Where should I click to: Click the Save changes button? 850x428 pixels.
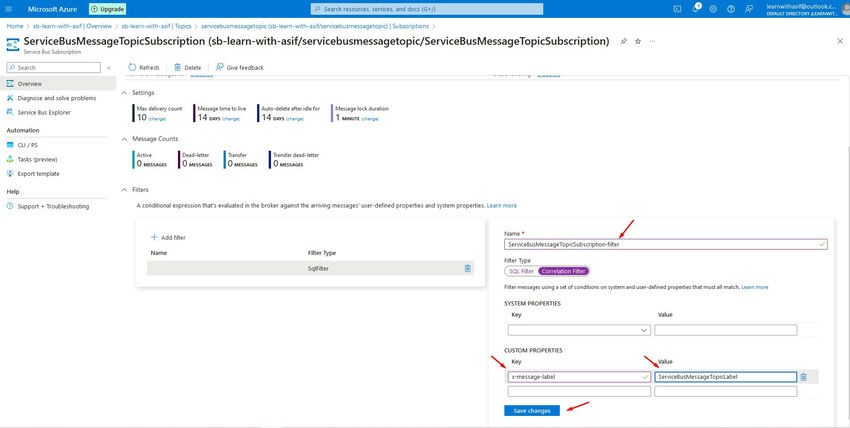click(x=531, y=411)
